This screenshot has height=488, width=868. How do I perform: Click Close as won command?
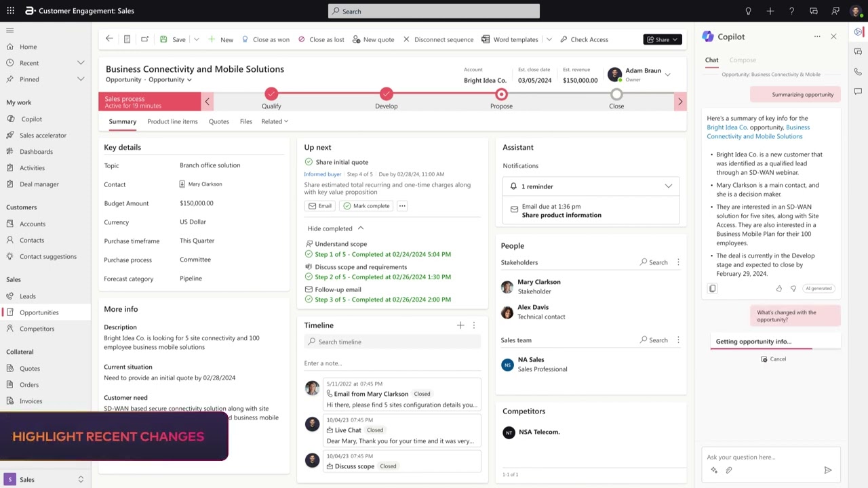click(266, 39)
